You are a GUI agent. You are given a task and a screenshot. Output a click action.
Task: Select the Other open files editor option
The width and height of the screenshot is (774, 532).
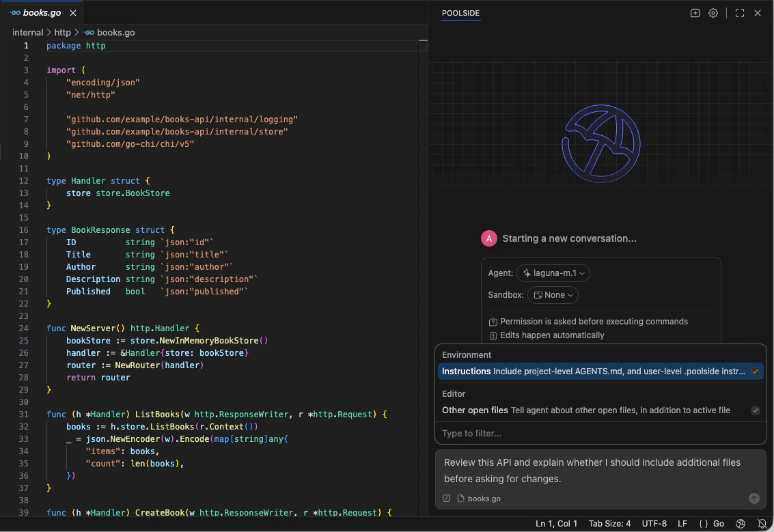pyautogui.click(x=600, y=410)
